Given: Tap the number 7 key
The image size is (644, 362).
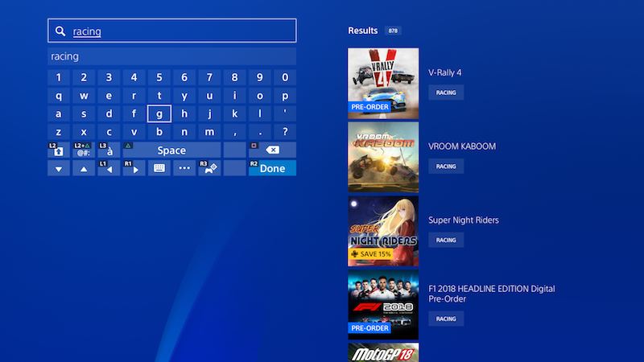Looking at the screenshot, I should click(x=209, y=77).
